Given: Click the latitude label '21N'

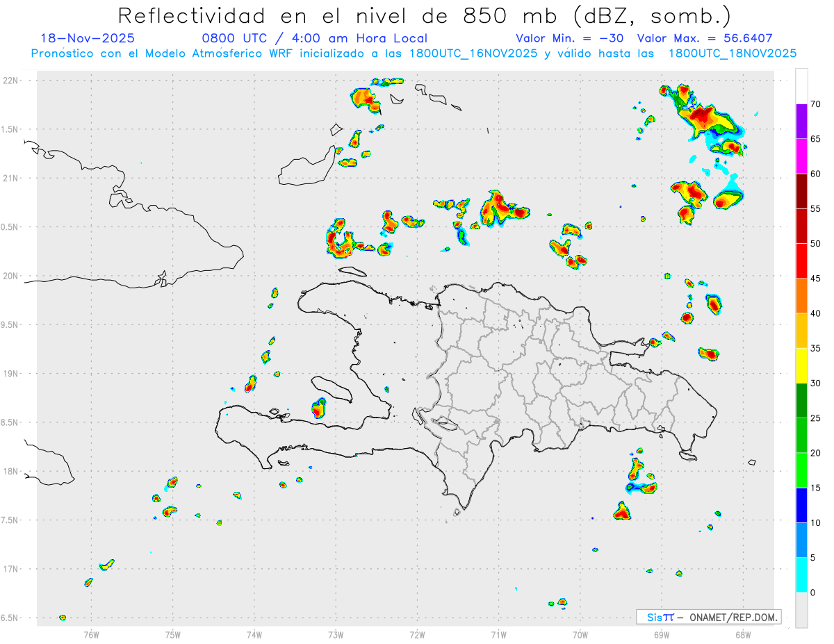Looking at the screenshot, I should 12,179.
